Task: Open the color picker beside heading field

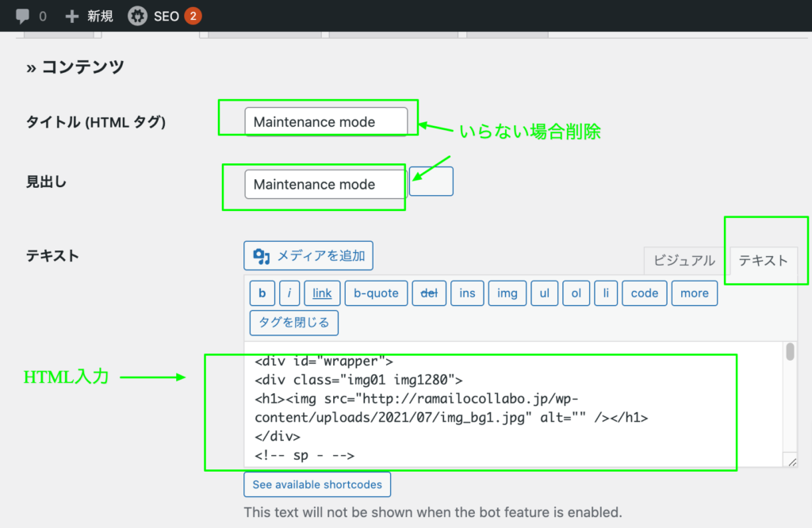Action: tap(431, 182)
